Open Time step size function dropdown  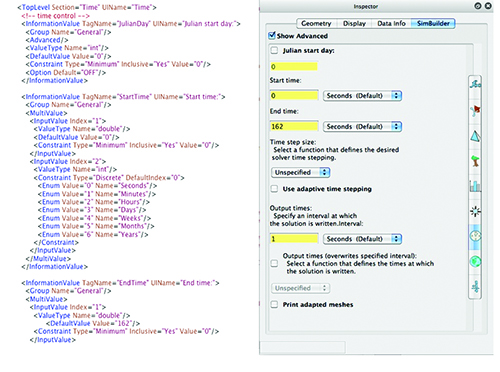pos(301,172)
